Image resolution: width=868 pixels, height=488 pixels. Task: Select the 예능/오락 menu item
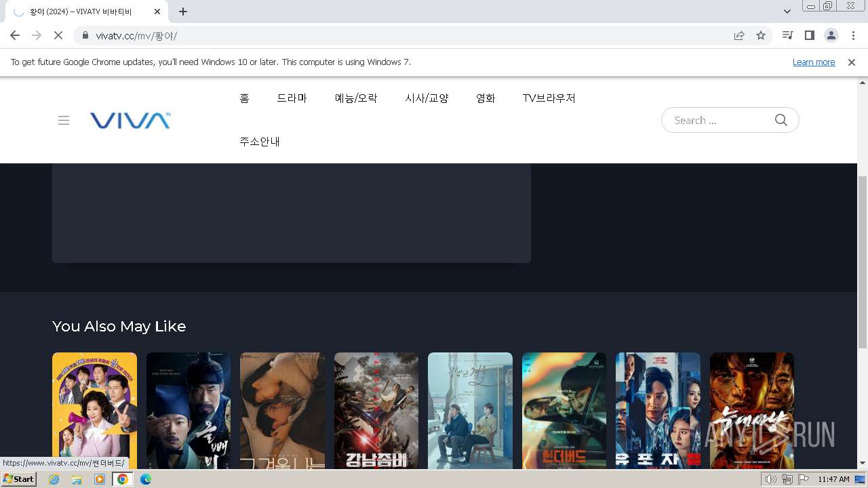pos(356,98)
